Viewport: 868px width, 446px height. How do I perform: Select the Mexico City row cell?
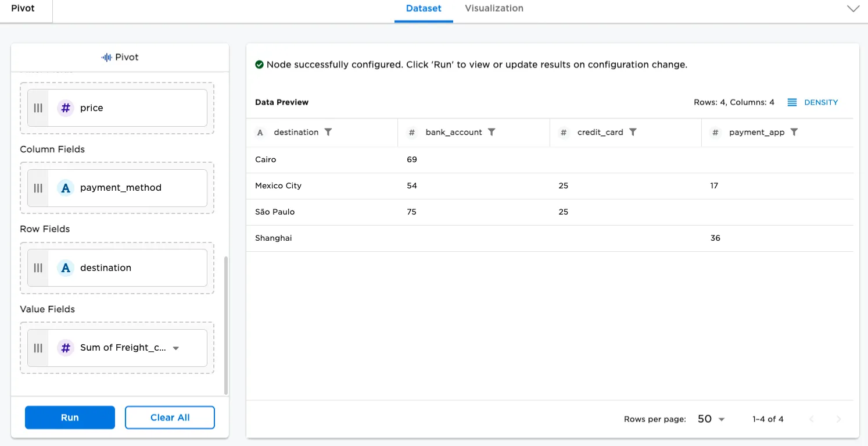[x=278, y=186]
